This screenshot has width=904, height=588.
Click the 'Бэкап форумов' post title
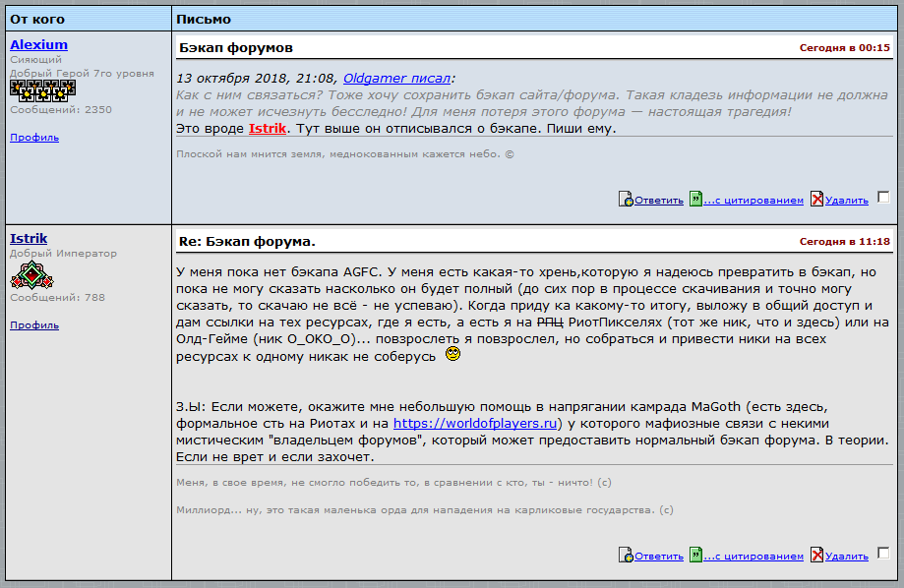(236, 48)
